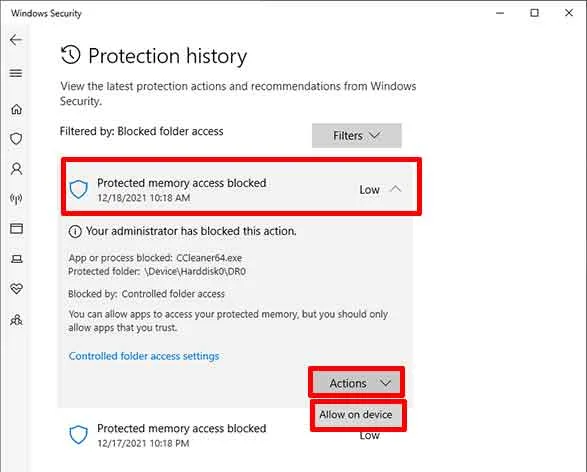587x472 pixels.
Task: Open Device security laptop icon
Action: pos(16,259)
